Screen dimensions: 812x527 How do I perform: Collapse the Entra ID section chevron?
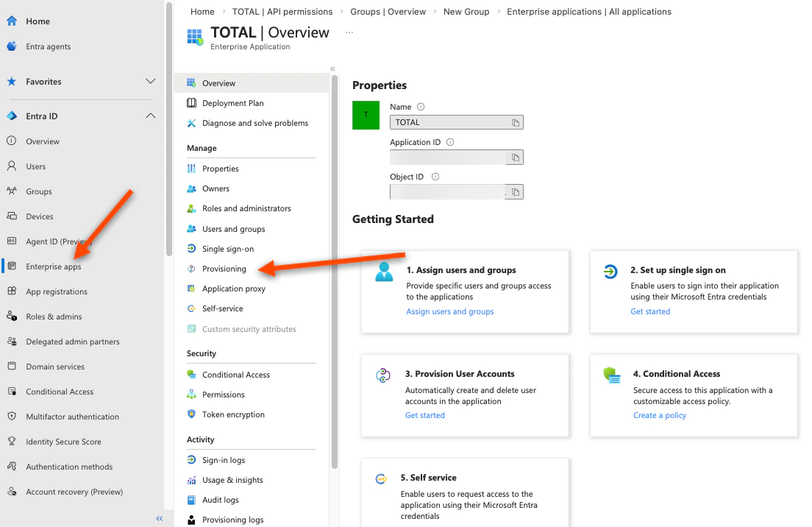click(x=150, y=116)
